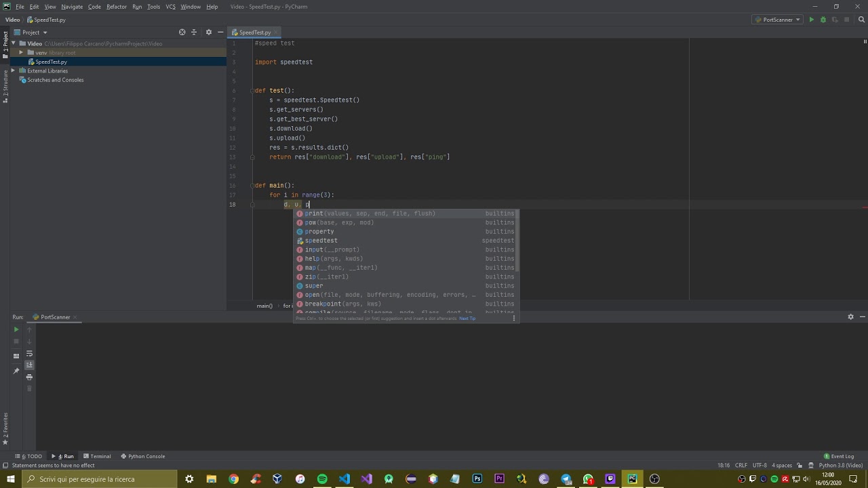Run PortScanner with the green toolbar arrow
Viewport: 868px width, 488px height.
click(x=811, y=20)
